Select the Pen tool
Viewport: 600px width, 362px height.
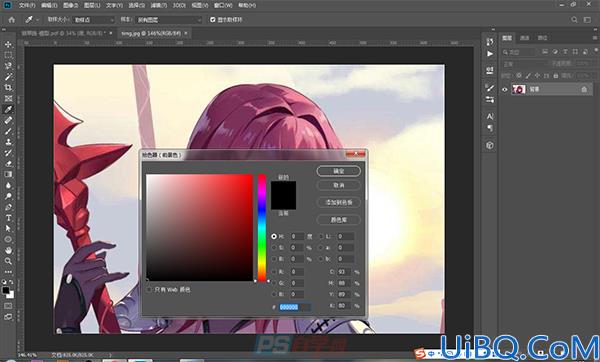click(8, 207)
